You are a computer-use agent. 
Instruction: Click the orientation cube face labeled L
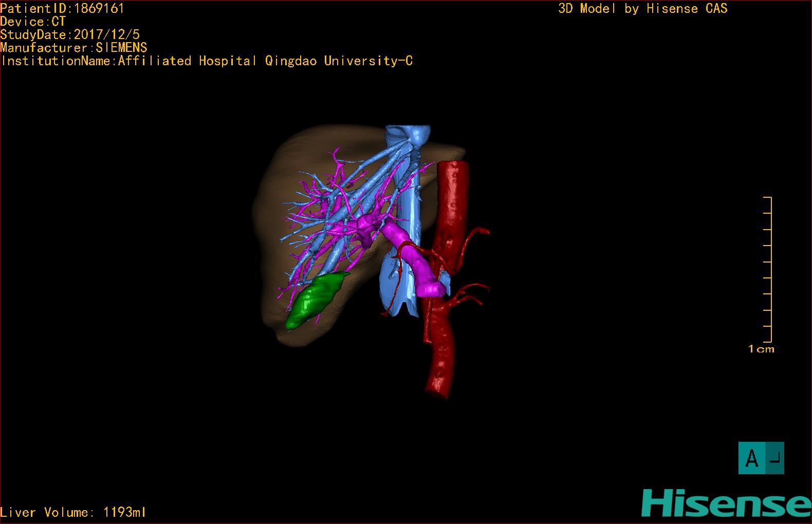[x=776, y=458]
